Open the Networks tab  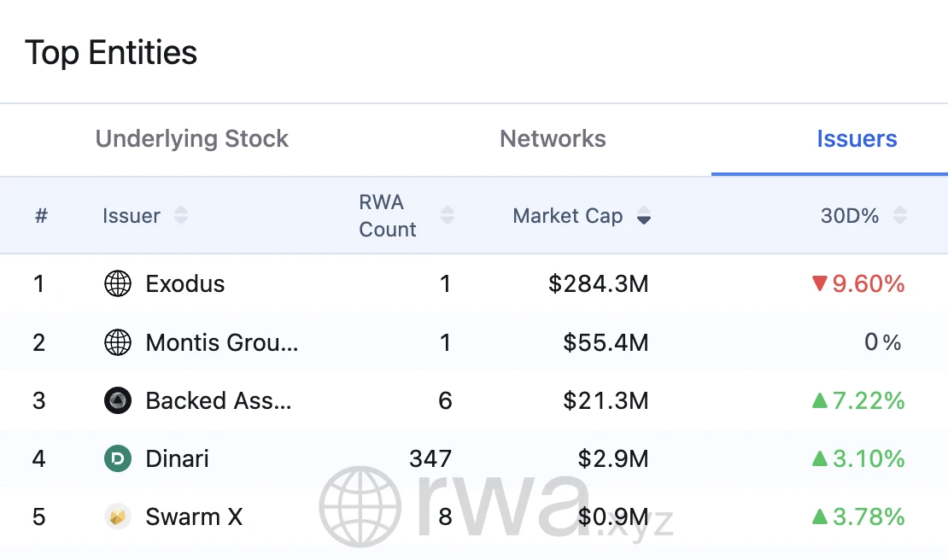tap(553, 138)
